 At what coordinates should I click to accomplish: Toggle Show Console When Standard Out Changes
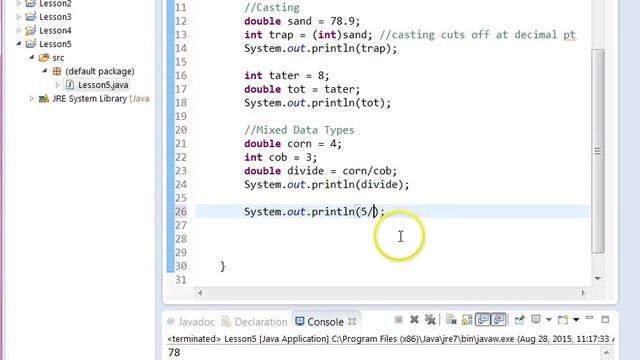click(x=483, y=320)
